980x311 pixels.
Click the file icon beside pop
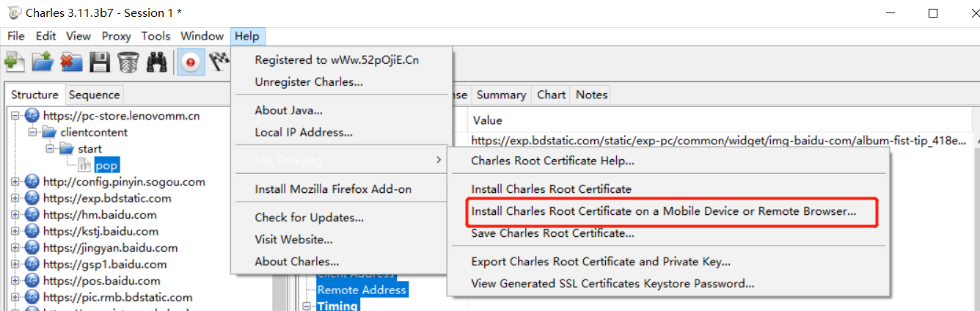tap(84, 166)
